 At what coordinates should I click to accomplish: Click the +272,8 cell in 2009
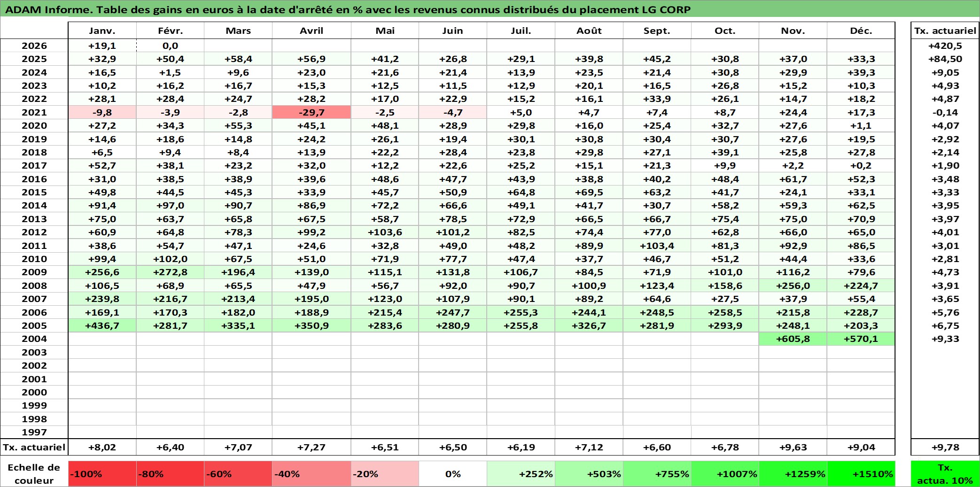point(170,272)
